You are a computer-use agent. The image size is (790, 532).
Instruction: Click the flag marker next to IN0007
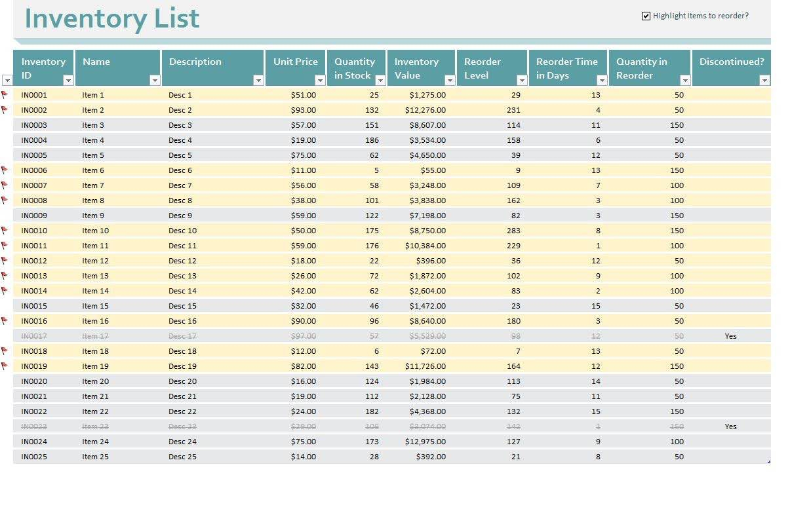(x=5, y=185)
